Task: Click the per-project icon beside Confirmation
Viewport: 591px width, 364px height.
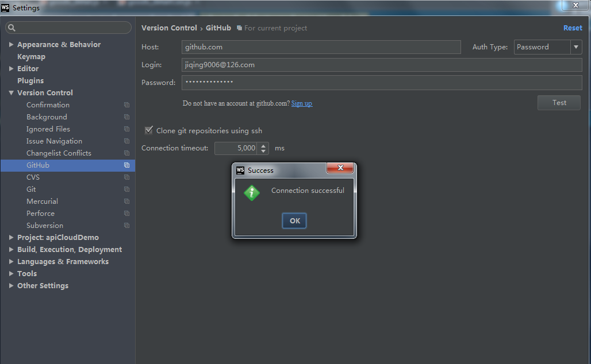Action: pyautogui.click(x=126, y=105)
